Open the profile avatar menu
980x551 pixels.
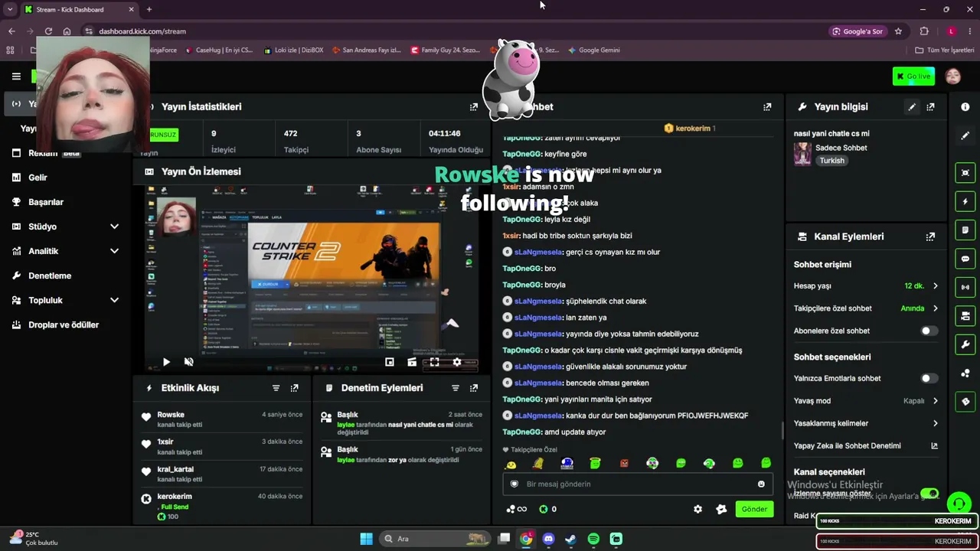tap(953, 77)
